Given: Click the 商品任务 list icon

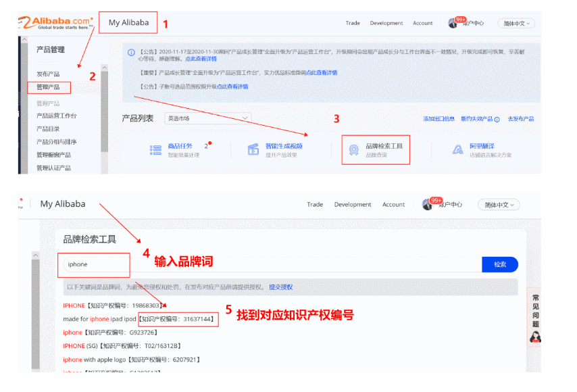Looking at the screenshot, I should [155, 150].
